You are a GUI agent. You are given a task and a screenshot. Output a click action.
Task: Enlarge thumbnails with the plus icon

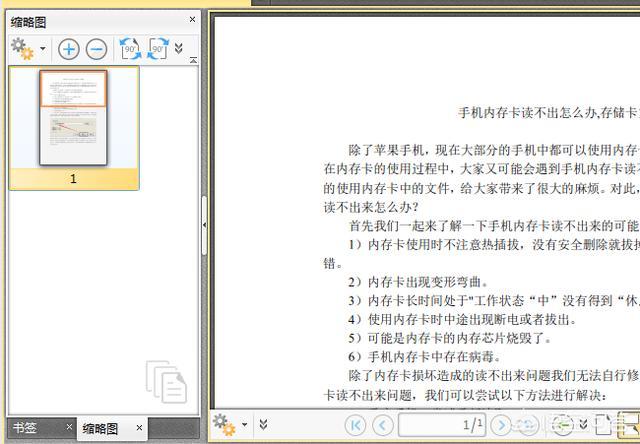(x=69, y=48)
